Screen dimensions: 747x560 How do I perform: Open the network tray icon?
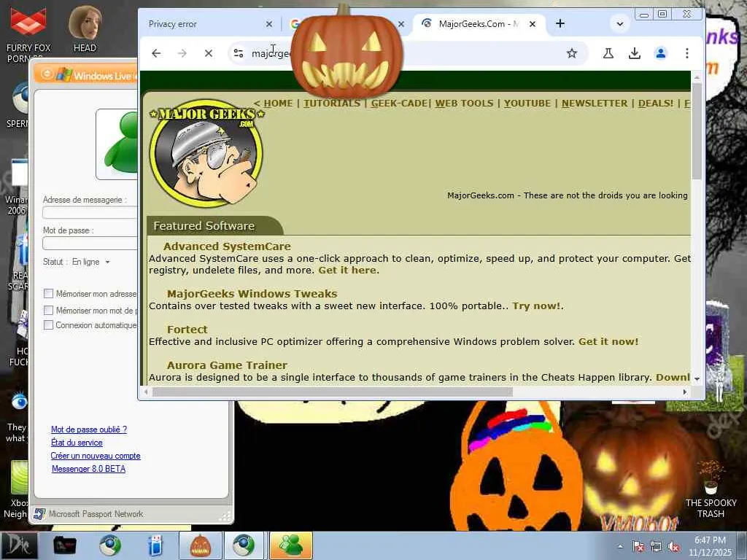[656, 547]
